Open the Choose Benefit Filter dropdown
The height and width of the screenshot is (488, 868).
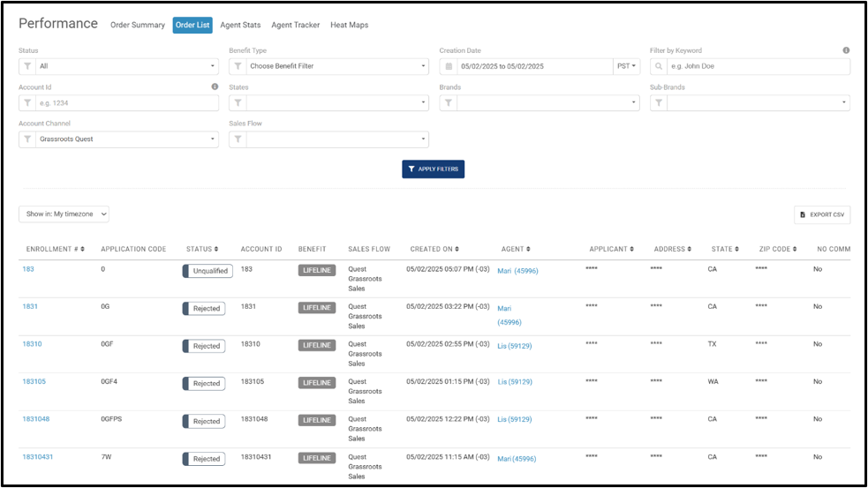coord(337,66)
